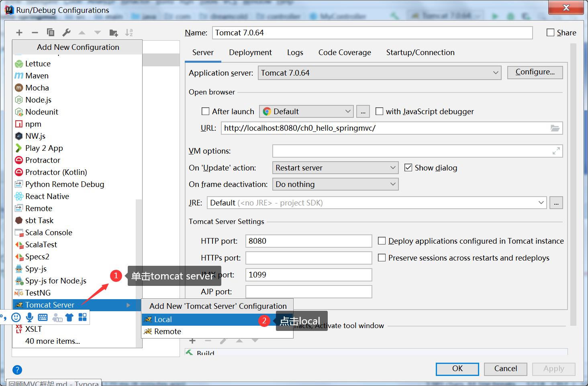Click the browse button next to JRE
The width and height of the screenshot is (588, 386).
[x=556, y=203]
